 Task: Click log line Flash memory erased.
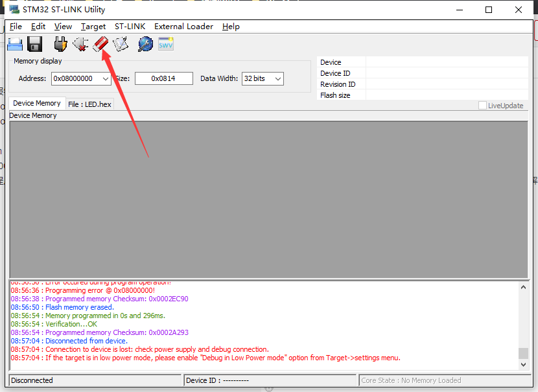62,307
